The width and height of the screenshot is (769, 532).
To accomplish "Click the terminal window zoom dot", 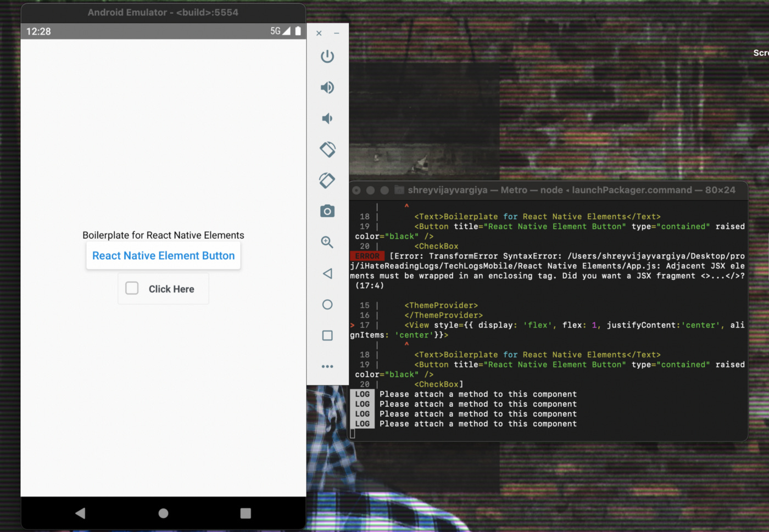I will (385, 191).
